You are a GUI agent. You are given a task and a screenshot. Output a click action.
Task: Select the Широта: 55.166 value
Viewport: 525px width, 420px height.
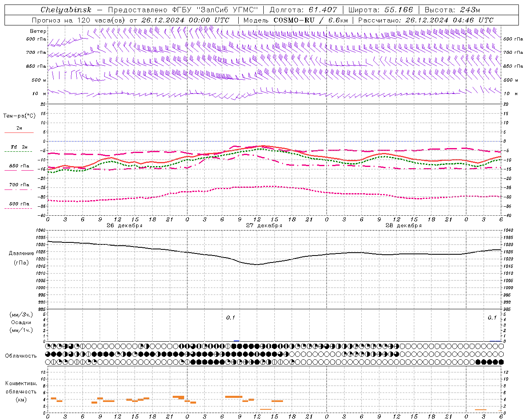tap(381, 10)
